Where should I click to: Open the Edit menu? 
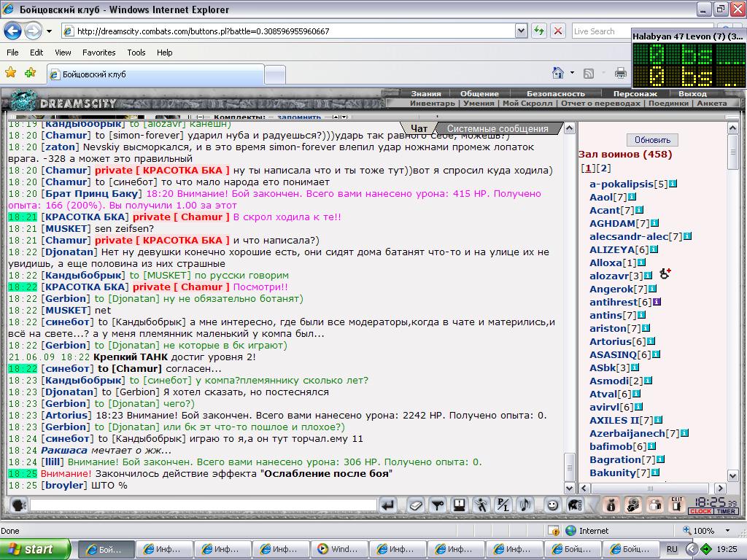point(36,52)
